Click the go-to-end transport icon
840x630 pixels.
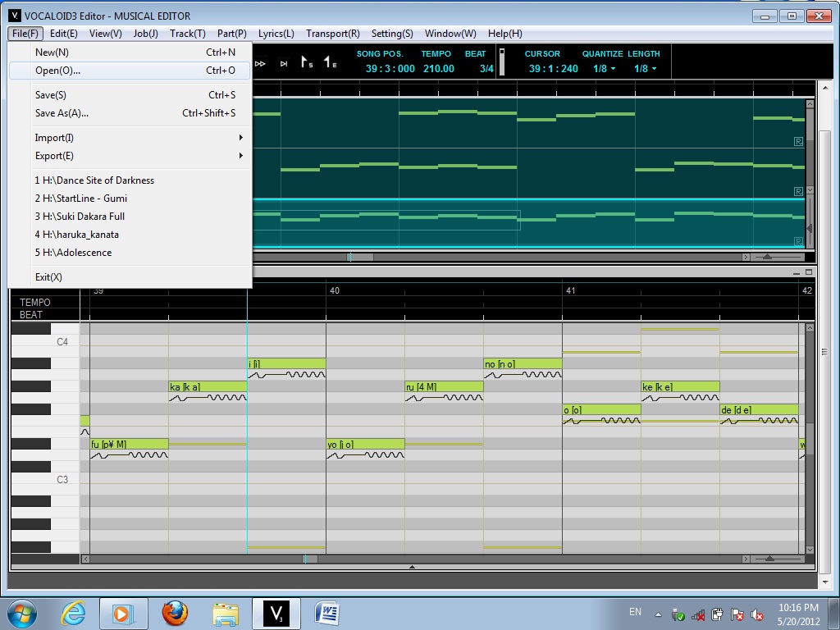[284, 64]
